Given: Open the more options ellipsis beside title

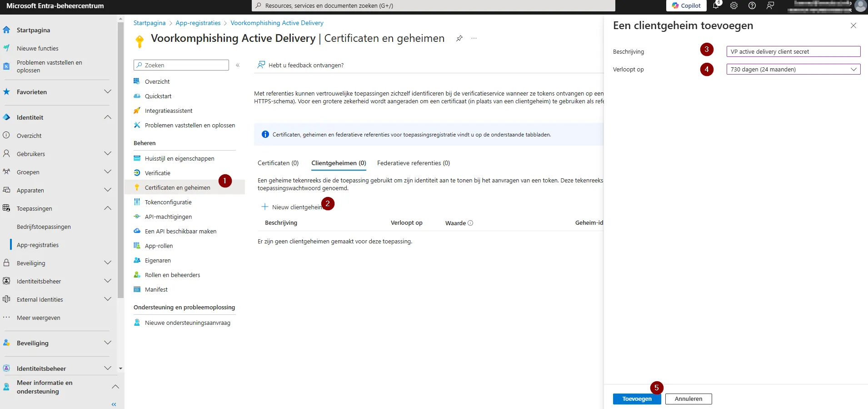Looking at the screenshot, I should click(474, 39).
